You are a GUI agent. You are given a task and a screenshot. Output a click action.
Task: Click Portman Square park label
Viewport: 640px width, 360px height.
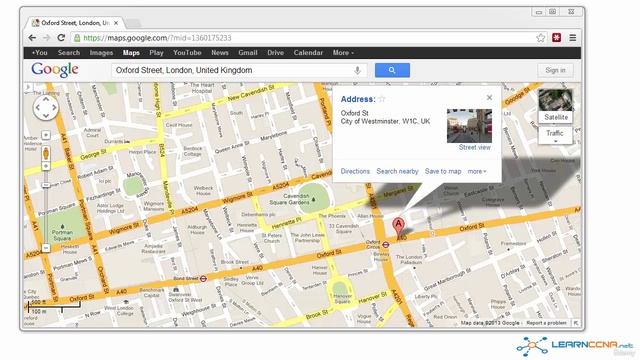(62, 235)
